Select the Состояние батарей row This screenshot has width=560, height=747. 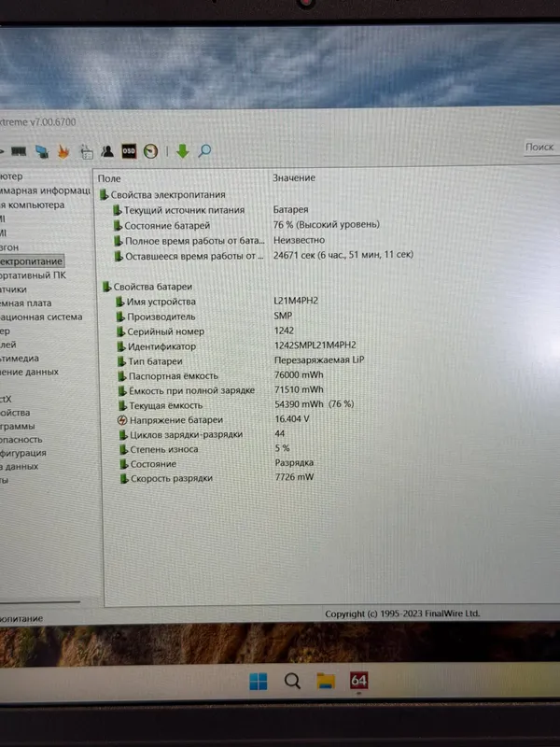click(161, 225)
